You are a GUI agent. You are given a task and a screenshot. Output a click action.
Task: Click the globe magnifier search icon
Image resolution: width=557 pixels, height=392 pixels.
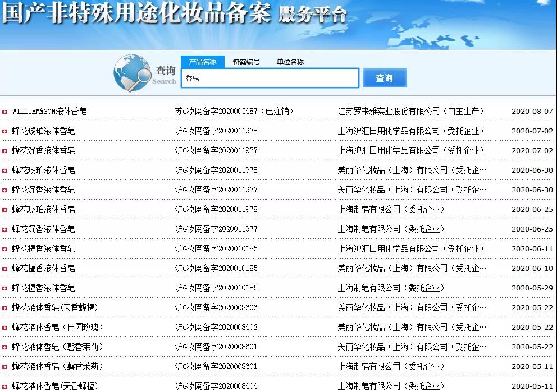point(132,73)
